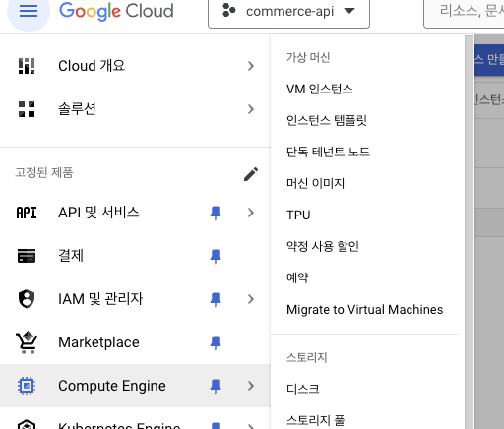Click the Marketplace cart icon
This screenshot has height=429, width=504.
pyautogui.click(x=27, y=342)
